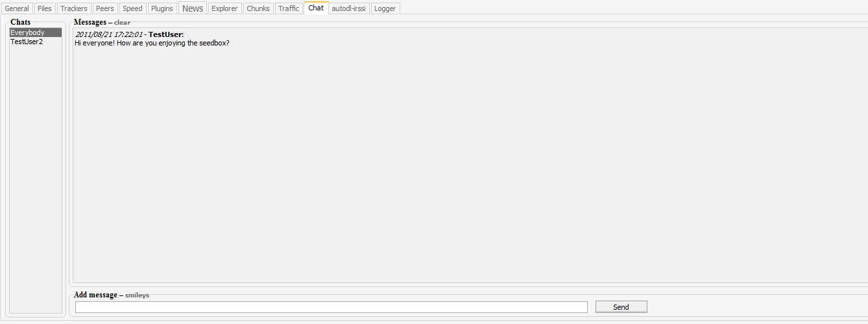View the Speed tab
The width and height of the screenshot is (868, 324).
click(132, 8)
